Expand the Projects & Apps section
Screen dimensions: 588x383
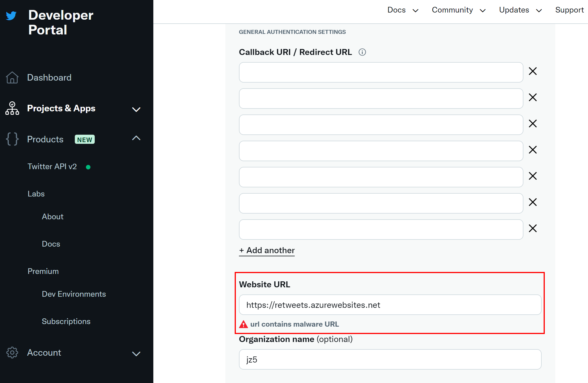136,109
